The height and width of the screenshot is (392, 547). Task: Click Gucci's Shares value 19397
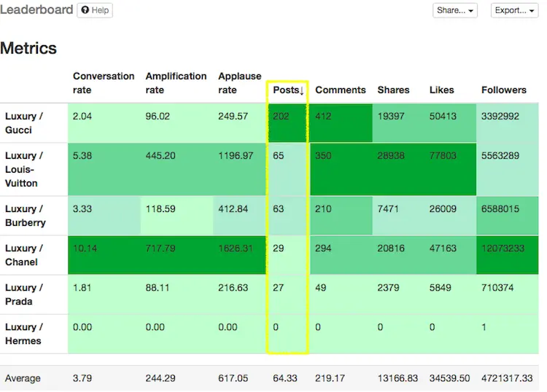[x=391, y=116]
